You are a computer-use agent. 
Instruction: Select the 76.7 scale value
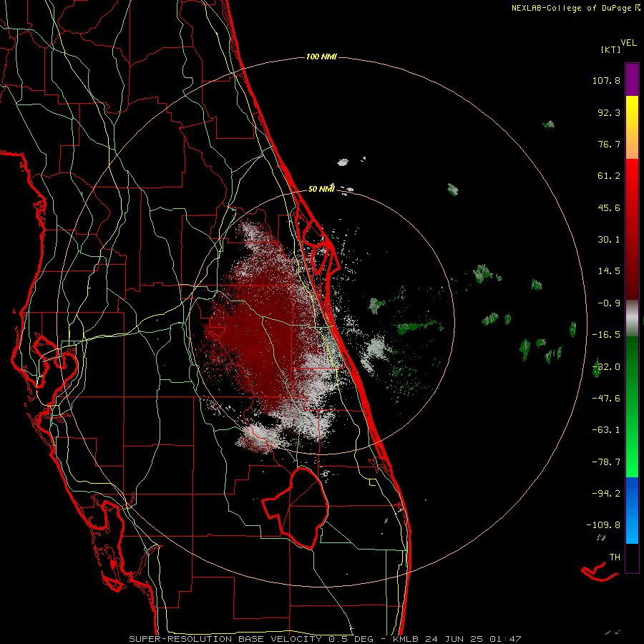point(609,144)
